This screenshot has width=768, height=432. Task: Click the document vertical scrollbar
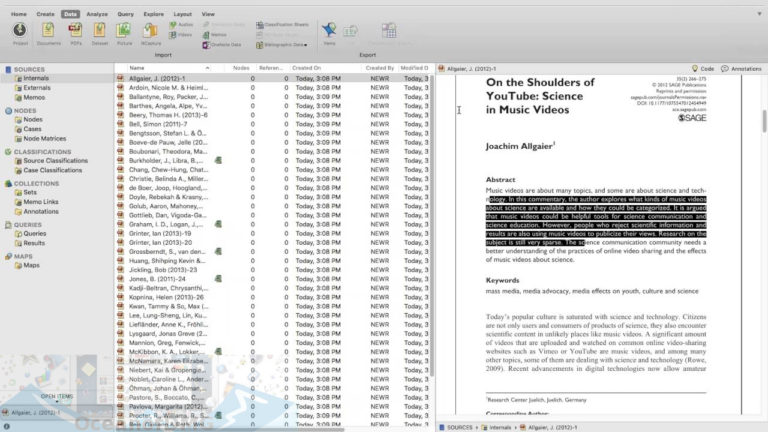click(x=764, y=120)
